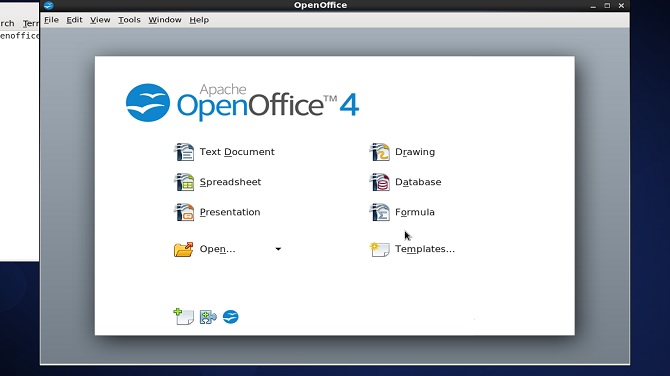The height and width of the screenshot is (376, 670).
Task: Minimize the OpenOffice window
Action: 593,6
